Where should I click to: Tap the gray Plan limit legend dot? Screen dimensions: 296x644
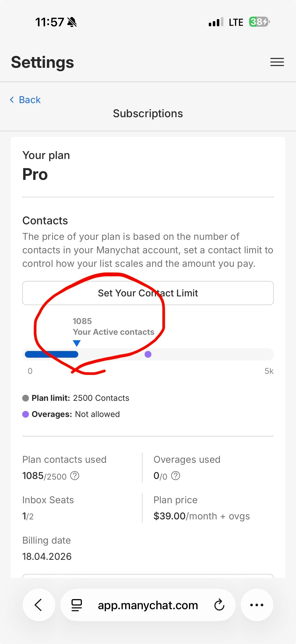(26, 398)
